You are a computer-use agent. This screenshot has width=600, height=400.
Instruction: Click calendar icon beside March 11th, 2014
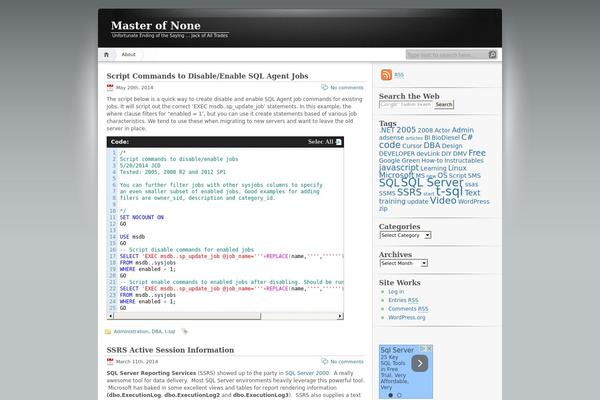point(110,361)
